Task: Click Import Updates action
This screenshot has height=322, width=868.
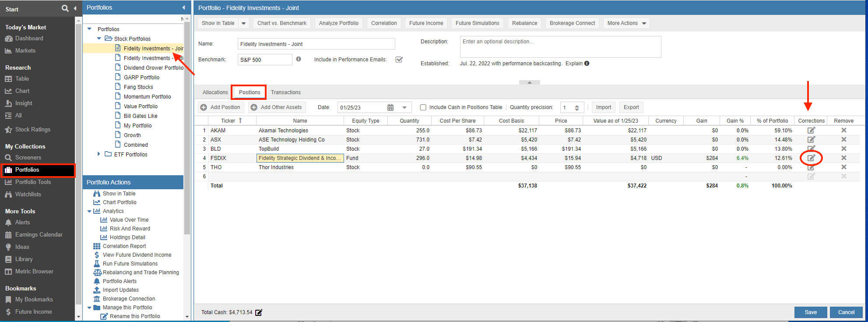Action: 120,290
